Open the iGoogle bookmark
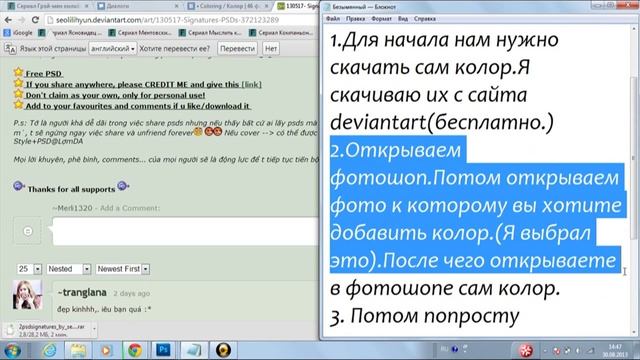 point(18,33)
